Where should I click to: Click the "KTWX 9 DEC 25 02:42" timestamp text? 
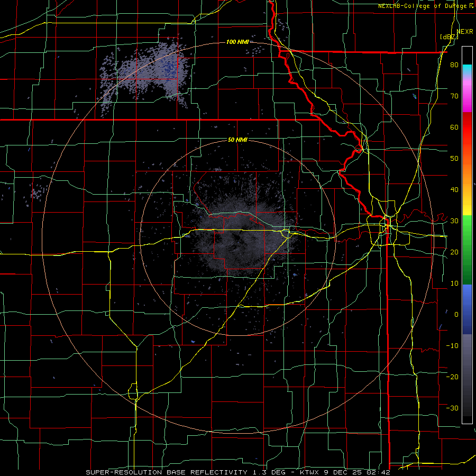345,472
